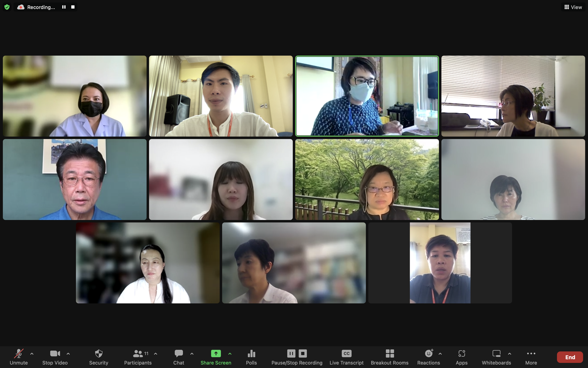The height and width of the screenshot is (368, 588).
Task: Click the red End meeting button
Action: 570,357
